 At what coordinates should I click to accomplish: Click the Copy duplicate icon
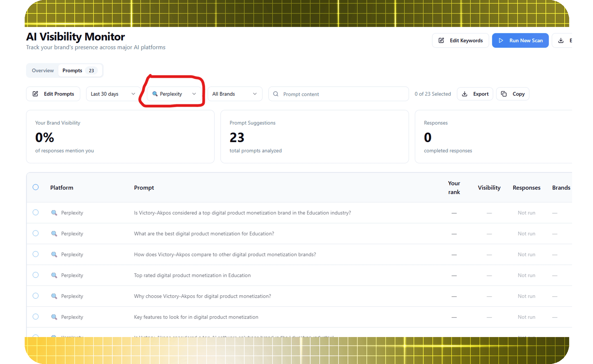point(504,94)
